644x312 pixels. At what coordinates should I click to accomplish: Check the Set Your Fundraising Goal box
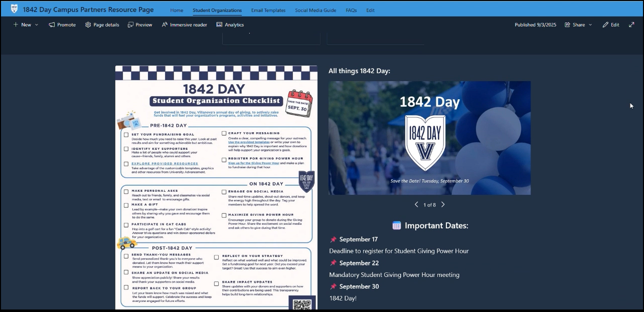[126, 135]
